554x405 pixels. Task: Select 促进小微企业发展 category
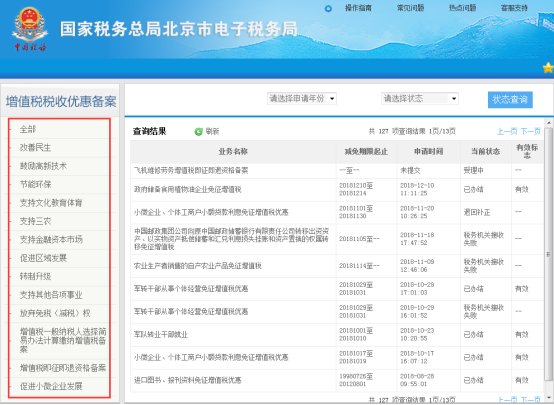[x=51, y=386]
